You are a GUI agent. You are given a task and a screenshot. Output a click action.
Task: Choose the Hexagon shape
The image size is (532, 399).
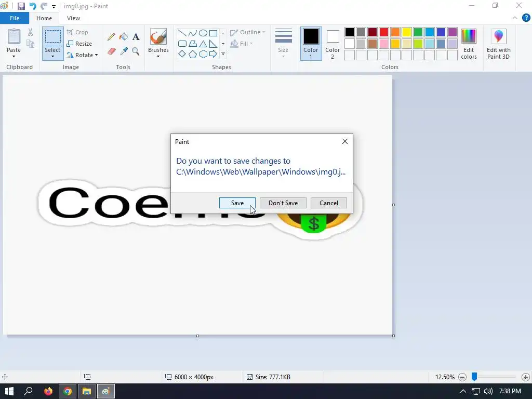coord(203,54)
